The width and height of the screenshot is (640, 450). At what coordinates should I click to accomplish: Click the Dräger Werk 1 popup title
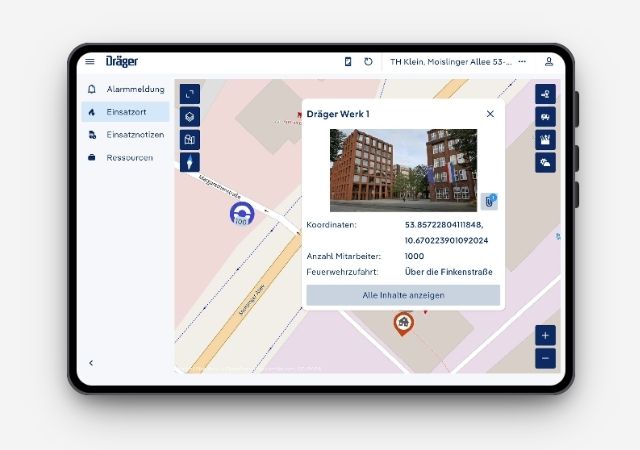pos(338,114)
